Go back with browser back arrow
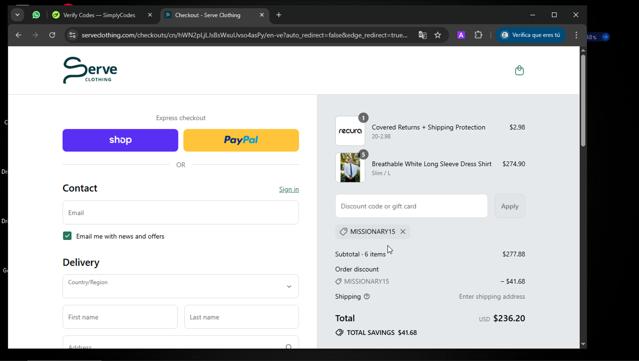 (x=19, y=35)
